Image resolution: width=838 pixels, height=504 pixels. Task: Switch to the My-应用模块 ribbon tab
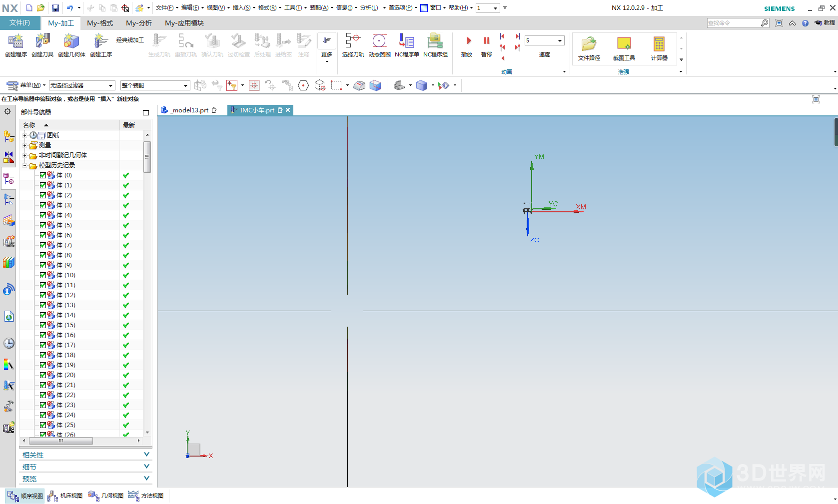(184, 23)
